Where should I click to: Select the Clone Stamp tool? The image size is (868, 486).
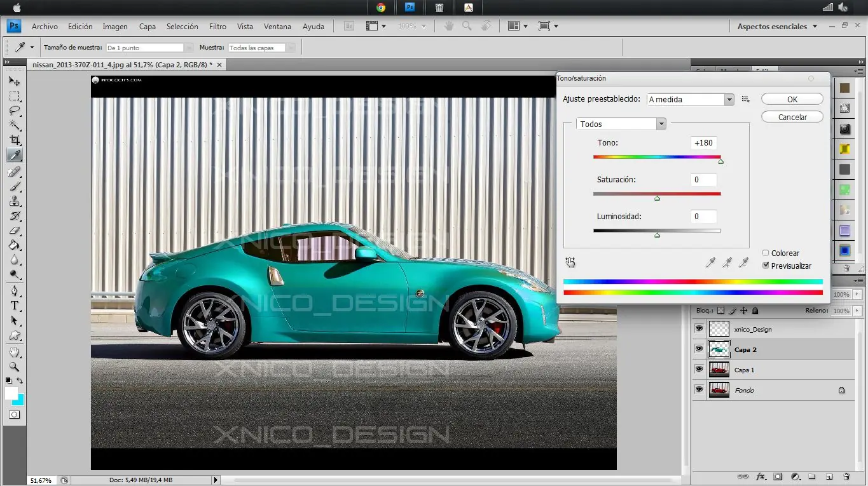click(x=14, y=201)
